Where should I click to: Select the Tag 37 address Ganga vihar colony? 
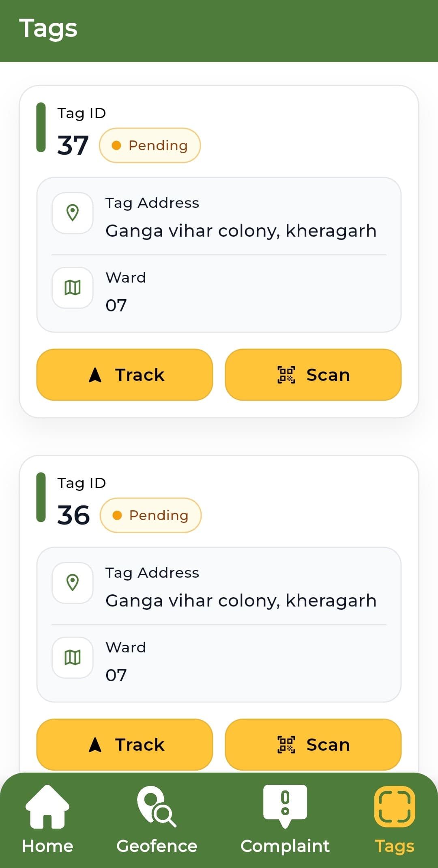(241, 231)
